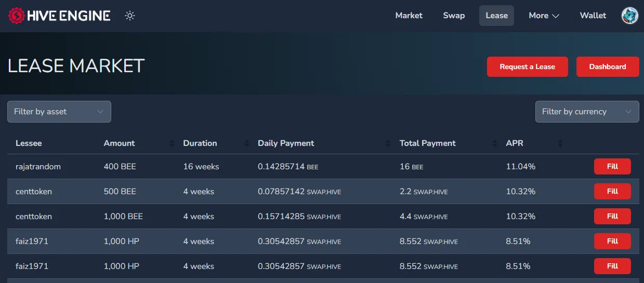Sort by Amount column arrows
Viewport: 644px width, 283px height.
point(172,143)
